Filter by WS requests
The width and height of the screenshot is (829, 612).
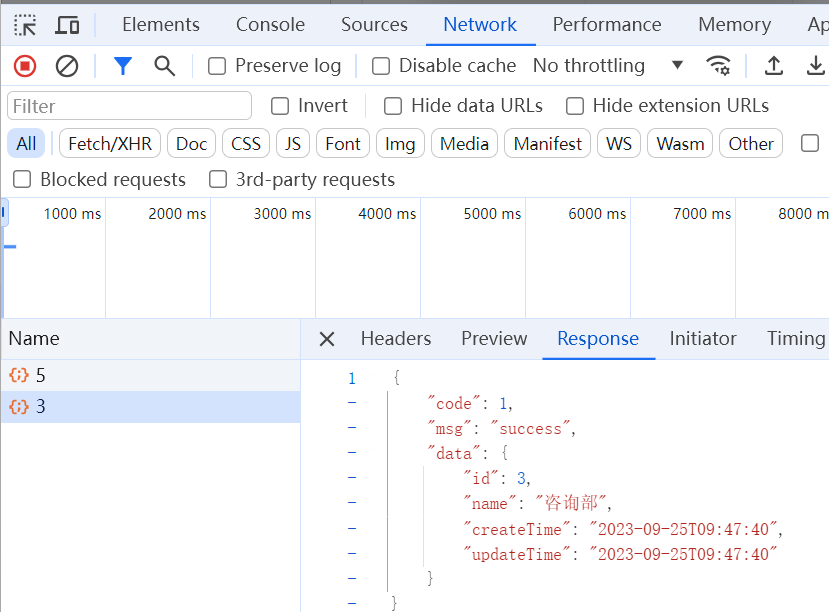coord(619,144)
